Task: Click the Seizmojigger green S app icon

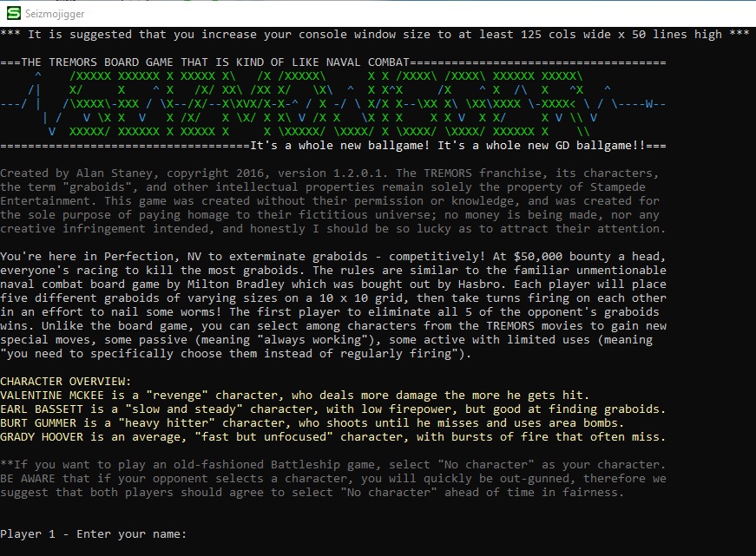Action: pos(14,14)
